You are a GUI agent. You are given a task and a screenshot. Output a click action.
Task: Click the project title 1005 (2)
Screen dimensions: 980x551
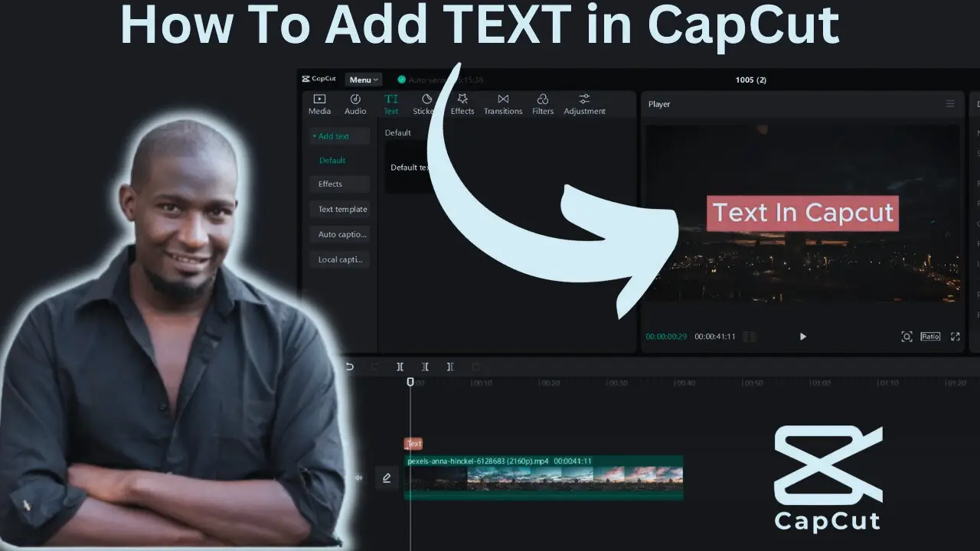(751, 80)
